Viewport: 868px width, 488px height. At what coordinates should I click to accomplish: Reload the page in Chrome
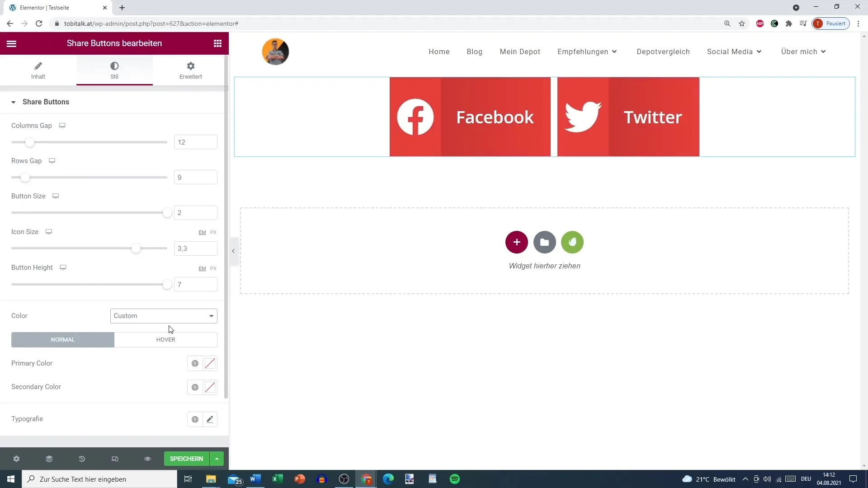39,23
